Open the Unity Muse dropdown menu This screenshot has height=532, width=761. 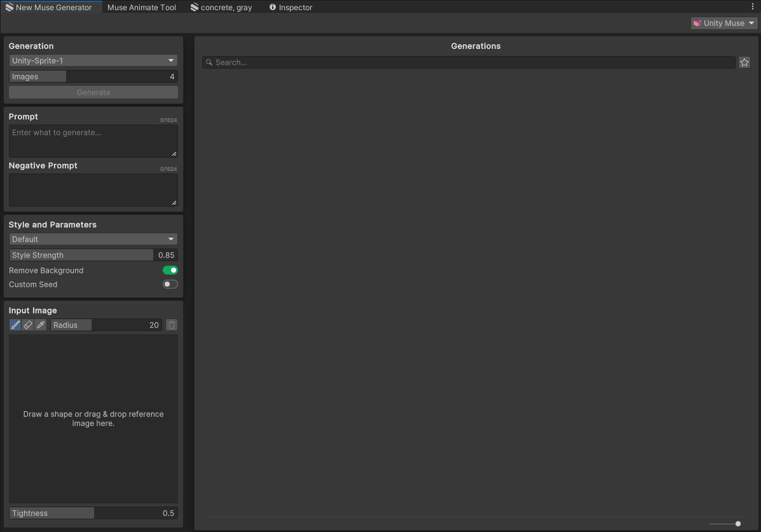click(723, 23)
